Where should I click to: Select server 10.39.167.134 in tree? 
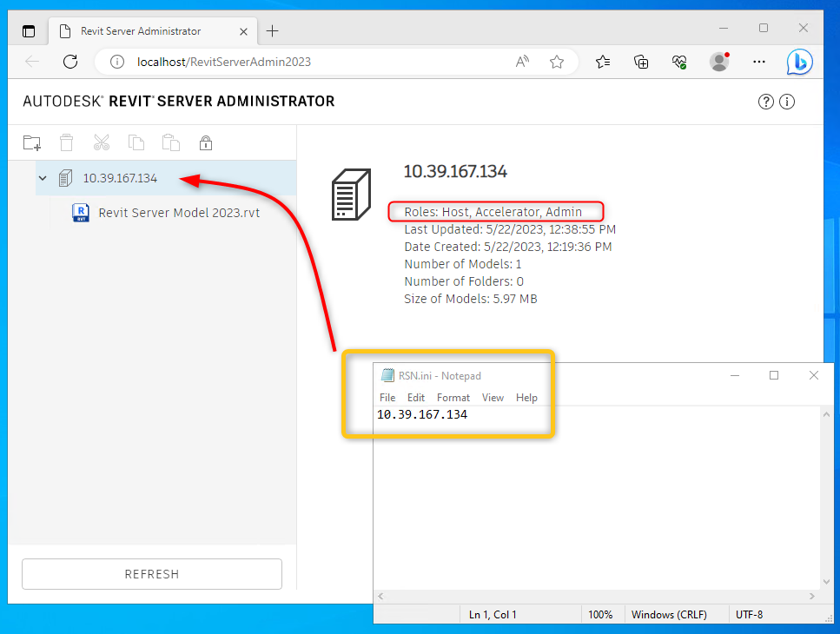(166, 178)
